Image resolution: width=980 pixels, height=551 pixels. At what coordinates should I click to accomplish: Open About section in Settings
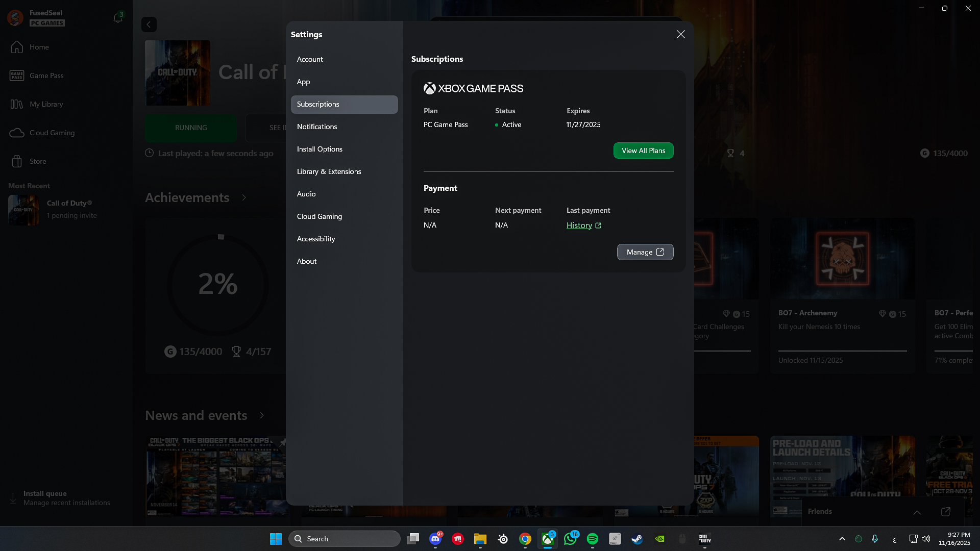coord(345,261)
